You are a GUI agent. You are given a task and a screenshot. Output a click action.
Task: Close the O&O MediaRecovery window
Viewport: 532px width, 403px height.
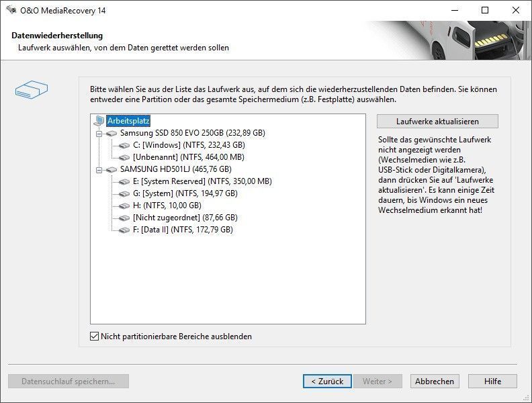pos(516,10)
